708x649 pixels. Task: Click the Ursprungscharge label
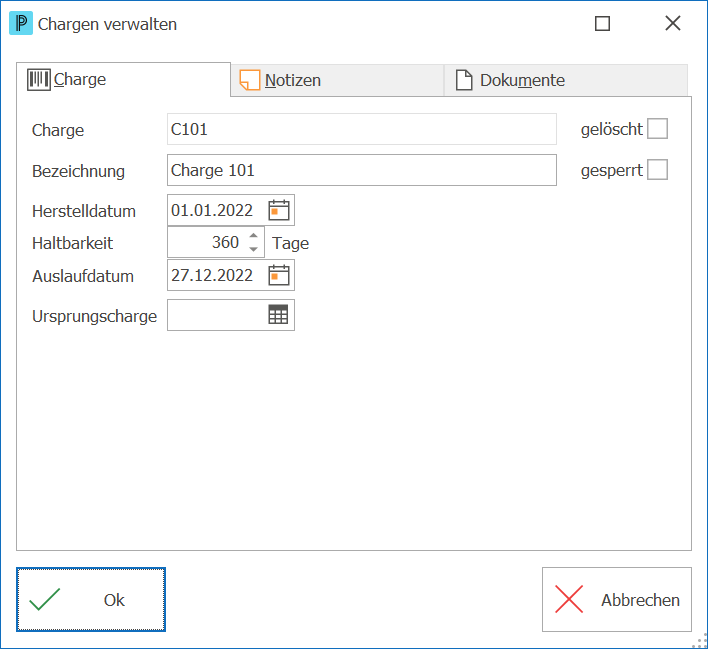(x=94, y=317)
